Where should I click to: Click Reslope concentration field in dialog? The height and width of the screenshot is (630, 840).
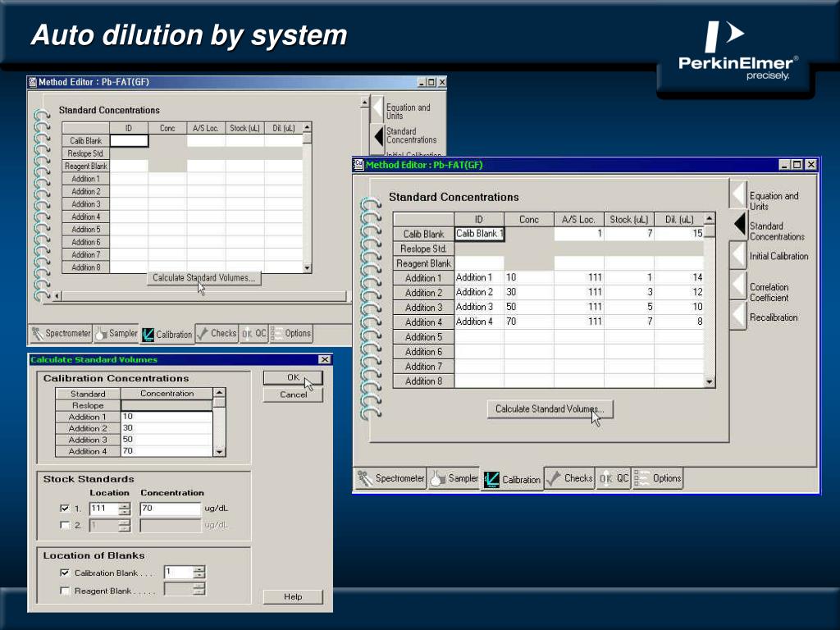167,405
